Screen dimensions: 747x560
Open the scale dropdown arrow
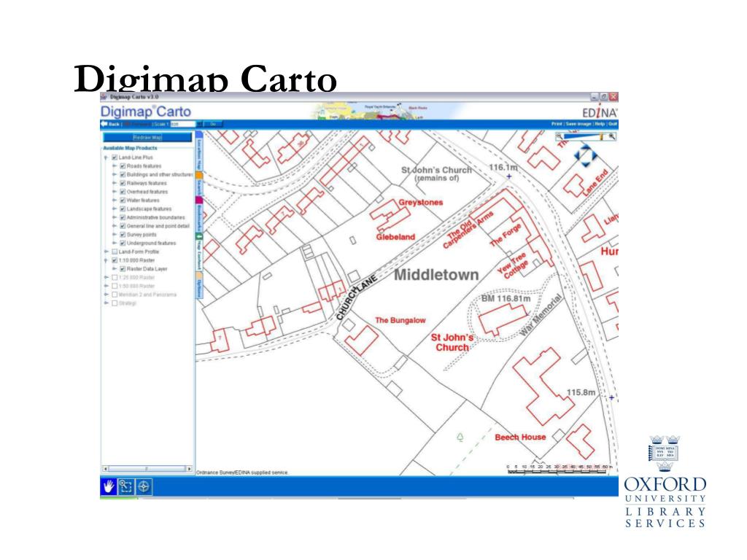click(200, 124)
